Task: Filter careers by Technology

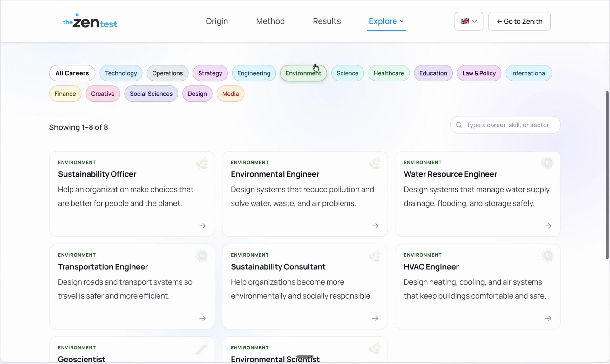Action: pyautogui.click(x=121, y=73)
